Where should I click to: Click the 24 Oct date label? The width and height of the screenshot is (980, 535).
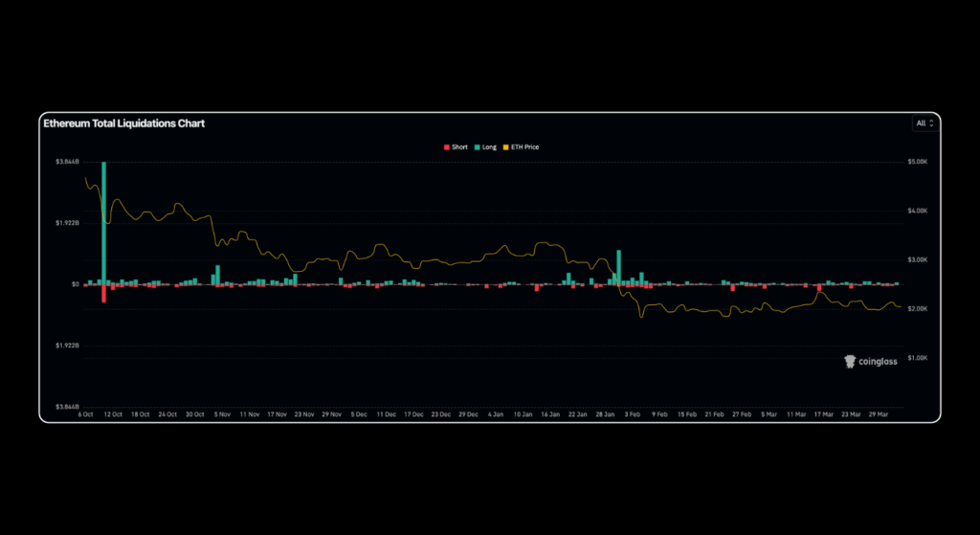click(167, 414)
